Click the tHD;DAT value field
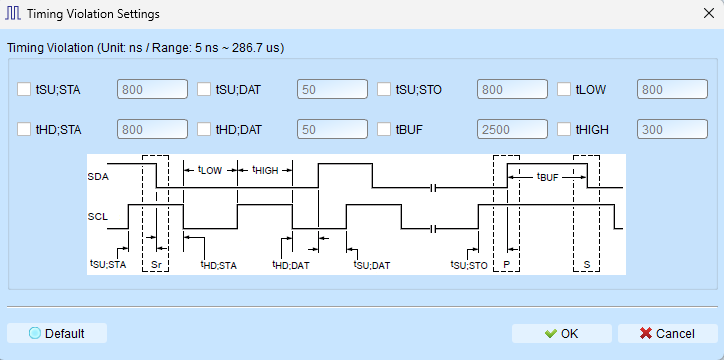Image resolution: width=724 pixels, height=360 pixels. click(x=332, y=130)
